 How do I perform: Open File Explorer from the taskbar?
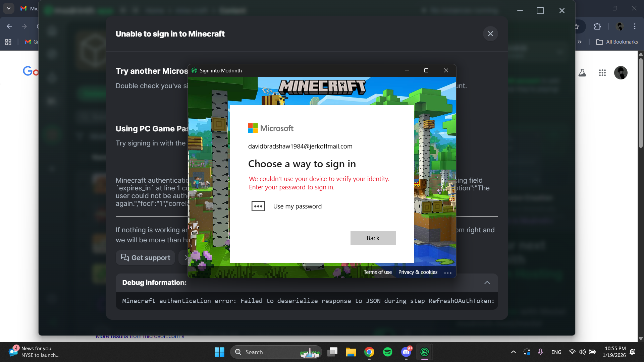point(351,352)
